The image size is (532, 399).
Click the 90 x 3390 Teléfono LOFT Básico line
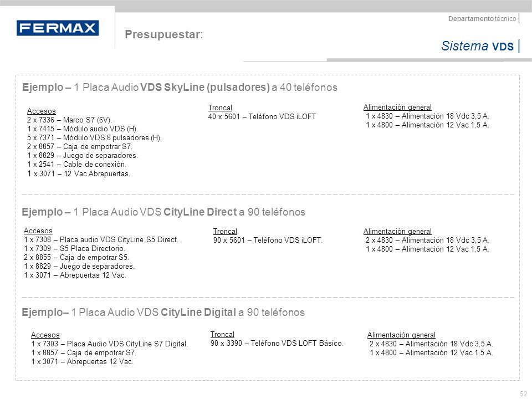point(277,342)
